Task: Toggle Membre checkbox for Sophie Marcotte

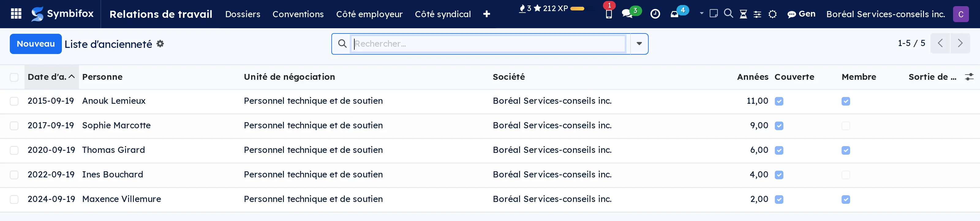Action: (845, 126)
